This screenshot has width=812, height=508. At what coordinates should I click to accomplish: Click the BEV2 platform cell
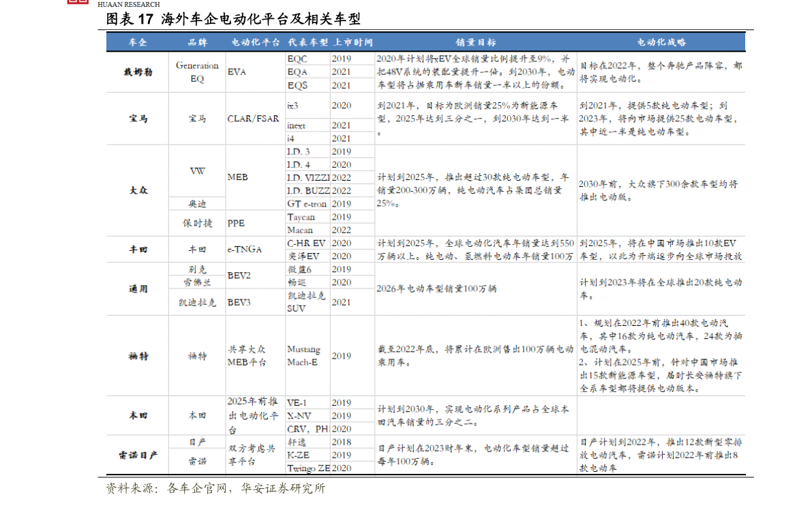point(239,275)
